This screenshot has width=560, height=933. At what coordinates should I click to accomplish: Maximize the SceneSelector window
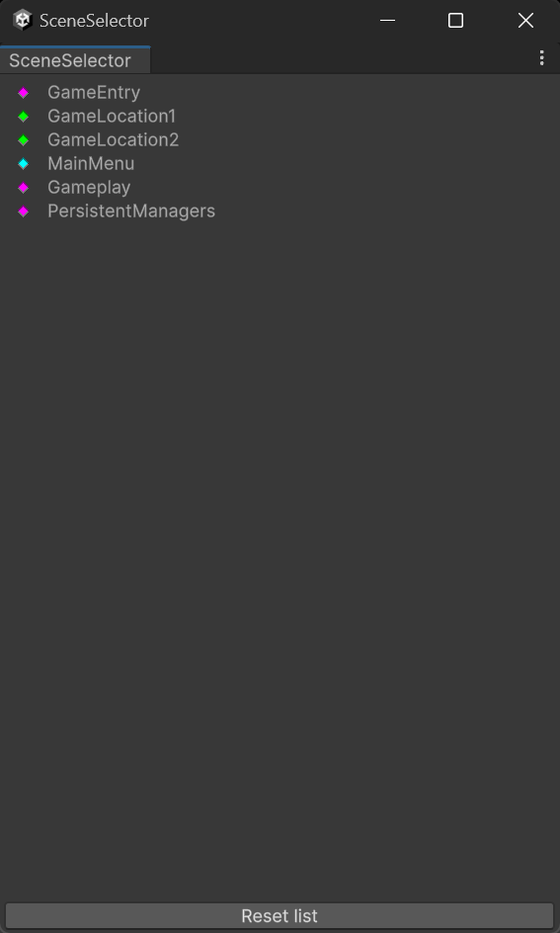coord(456,20)
